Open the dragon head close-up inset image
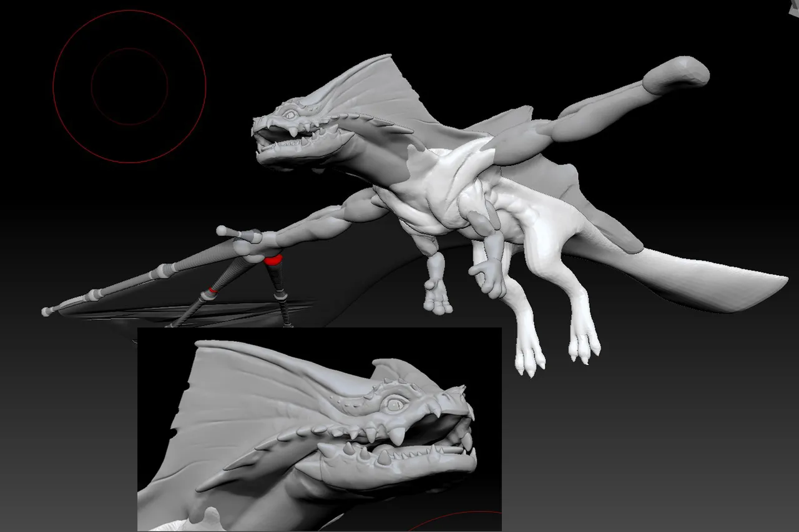This screenshot has height=532, width=799. pos(320,429)
